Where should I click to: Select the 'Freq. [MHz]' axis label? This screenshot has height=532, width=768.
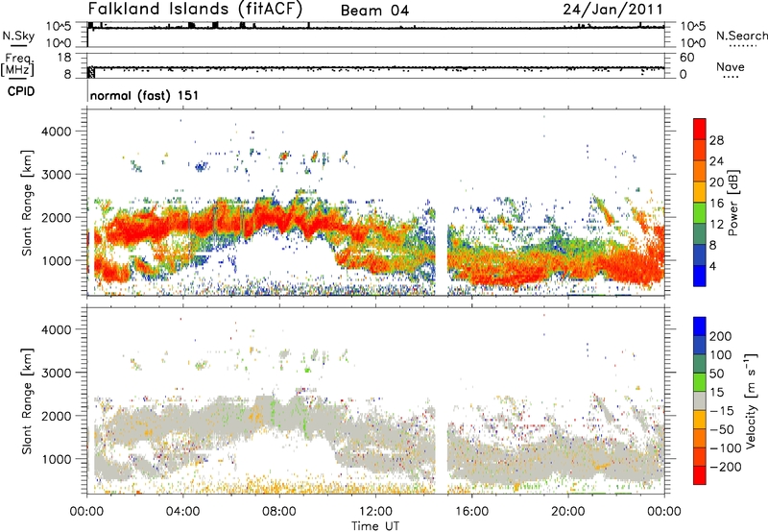pos(17,65)
